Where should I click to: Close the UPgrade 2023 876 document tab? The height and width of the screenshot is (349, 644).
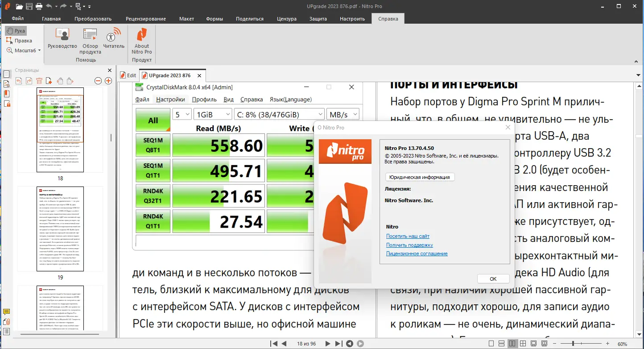click(x=200, y=75)
